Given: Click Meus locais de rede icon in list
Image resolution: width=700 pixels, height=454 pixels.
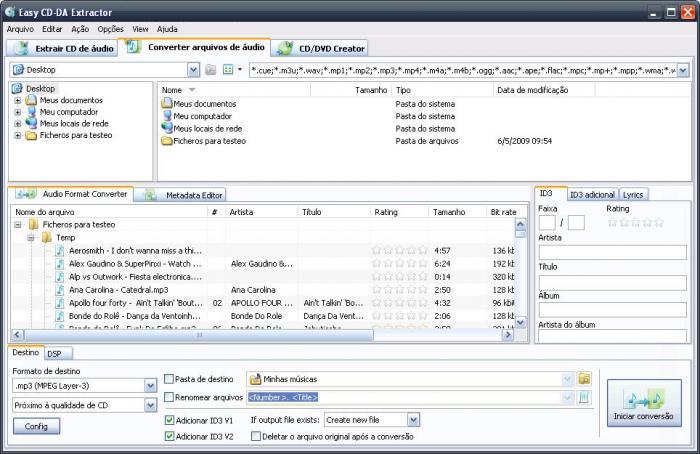Looking at the screenshot, I should (167, 128).
